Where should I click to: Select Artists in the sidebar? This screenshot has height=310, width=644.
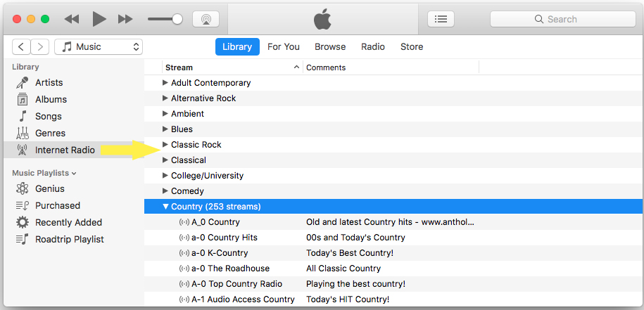[x=74, y=82]
